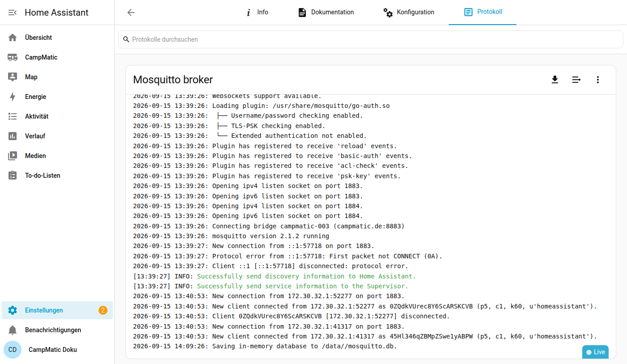Focus the Protokolle durchsuchen search field

click(371, 39)
